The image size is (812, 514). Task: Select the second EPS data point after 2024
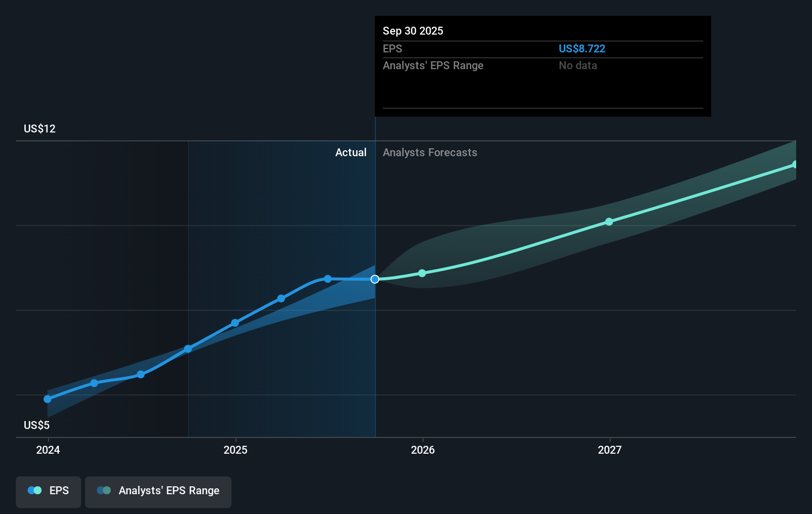94,383
